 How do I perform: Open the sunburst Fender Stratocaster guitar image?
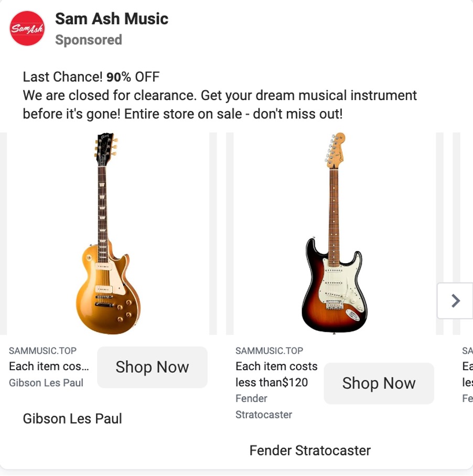331,233
